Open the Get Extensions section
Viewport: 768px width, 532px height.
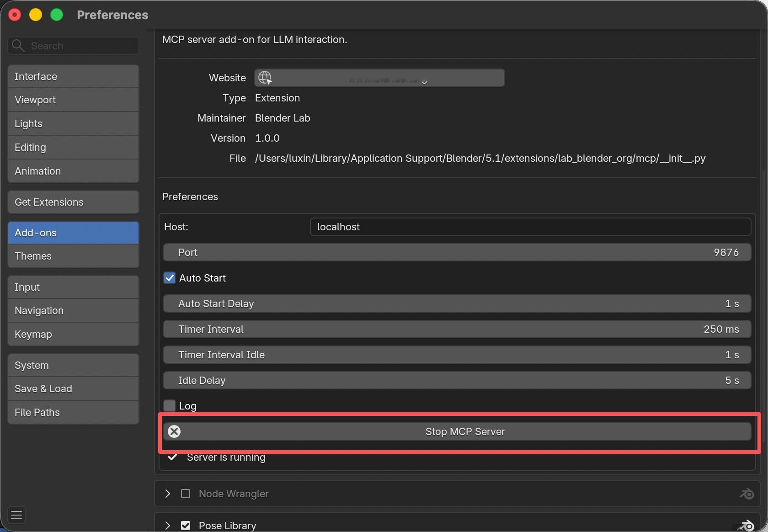[x=73, y=202]
